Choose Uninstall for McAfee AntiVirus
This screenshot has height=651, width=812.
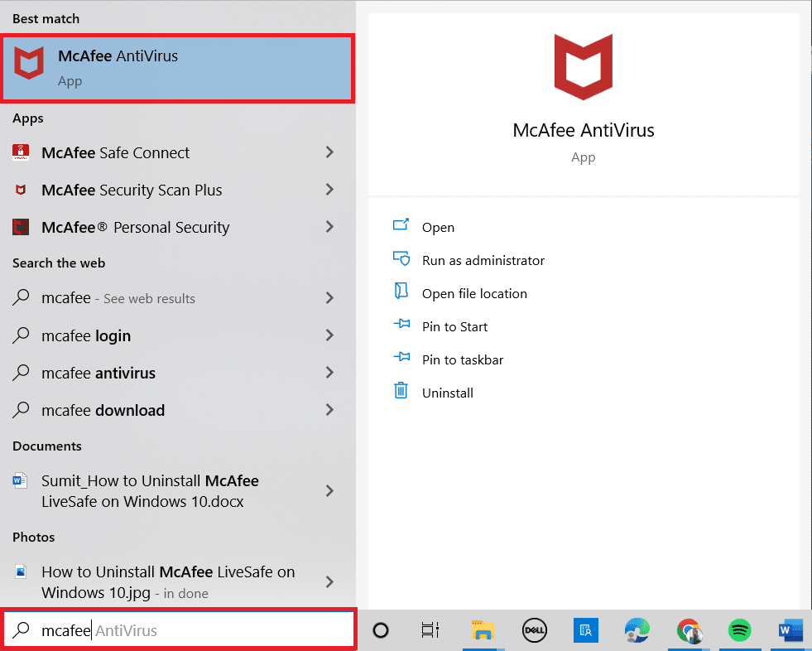click(x=448, y=393)
